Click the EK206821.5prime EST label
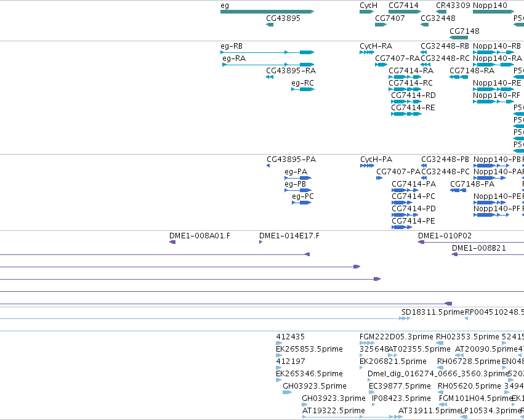 (x=393, y=361)
